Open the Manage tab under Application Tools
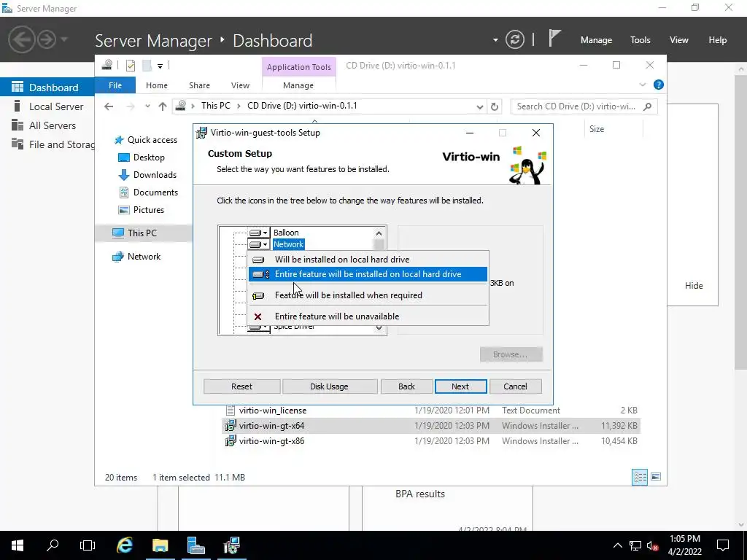 298,85
